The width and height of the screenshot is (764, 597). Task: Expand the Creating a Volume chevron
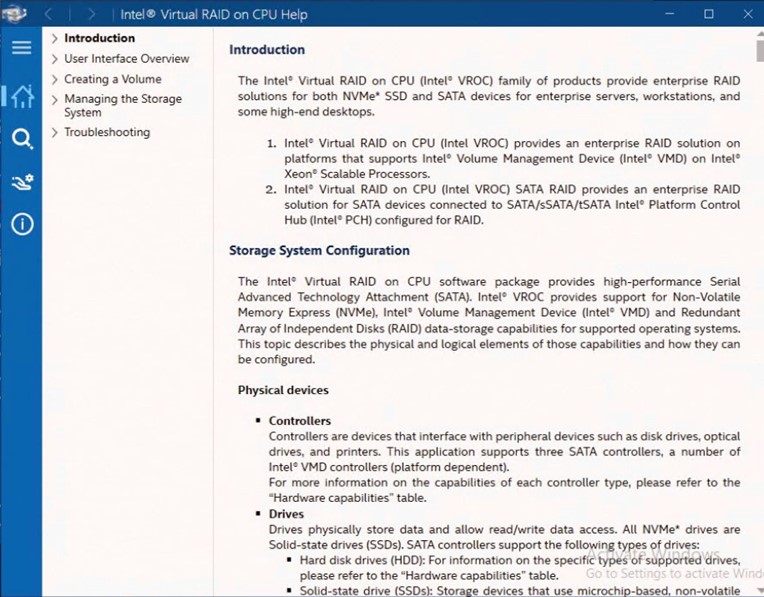pyautogui.click(x=55, y=79)
